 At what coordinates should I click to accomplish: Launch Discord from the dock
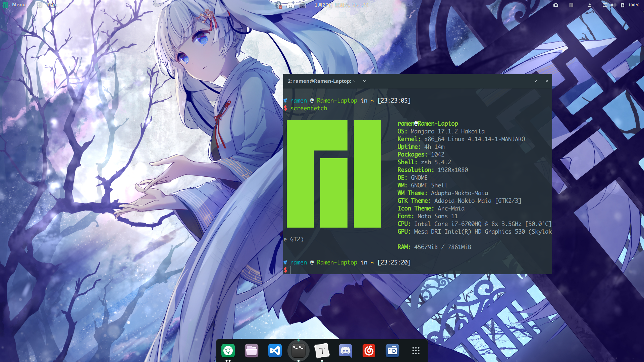pyautogui.click(x=345, y=351)
